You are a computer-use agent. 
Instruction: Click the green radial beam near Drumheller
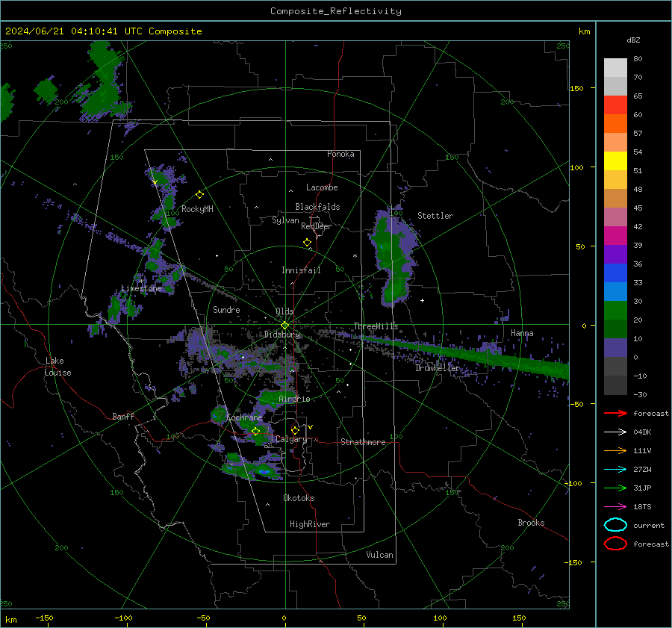pyautogui.click(x=467, y=354)
